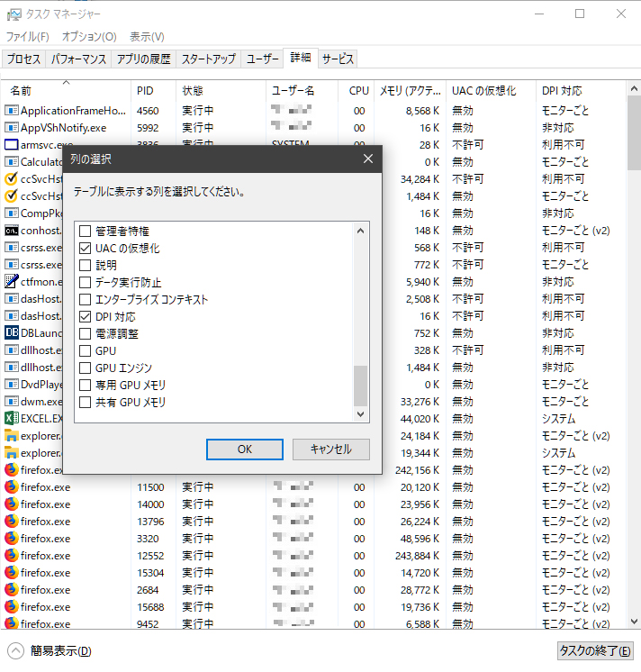Click column list scroll-down arrow
641x672 pixels.
[360, 414]
